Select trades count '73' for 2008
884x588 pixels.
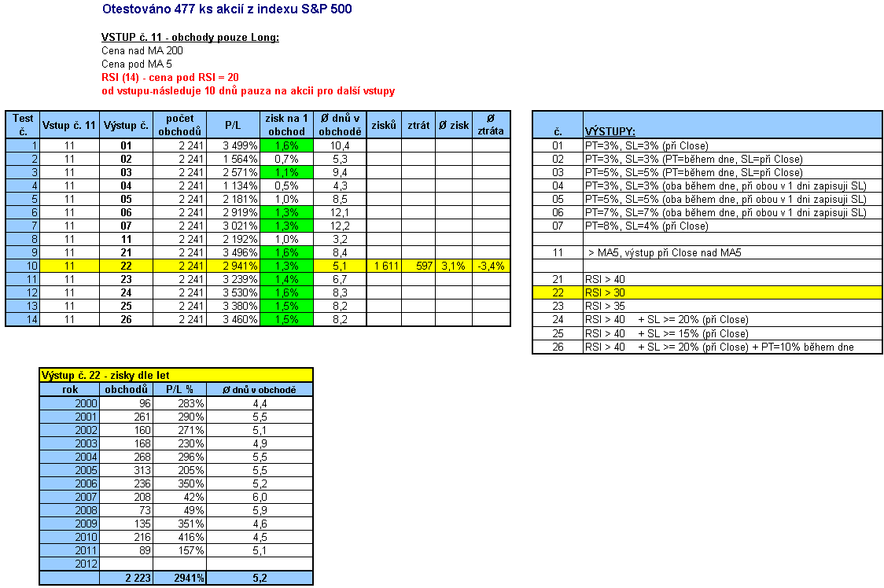(x=127, y=510)
